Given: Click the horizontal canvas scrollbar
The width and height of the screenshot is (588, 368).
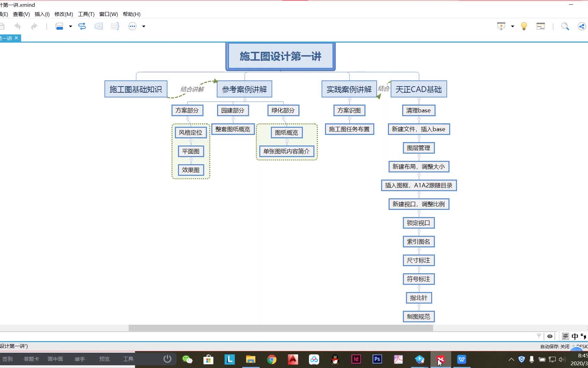Looking at the screenshot, I should point(281,328).
